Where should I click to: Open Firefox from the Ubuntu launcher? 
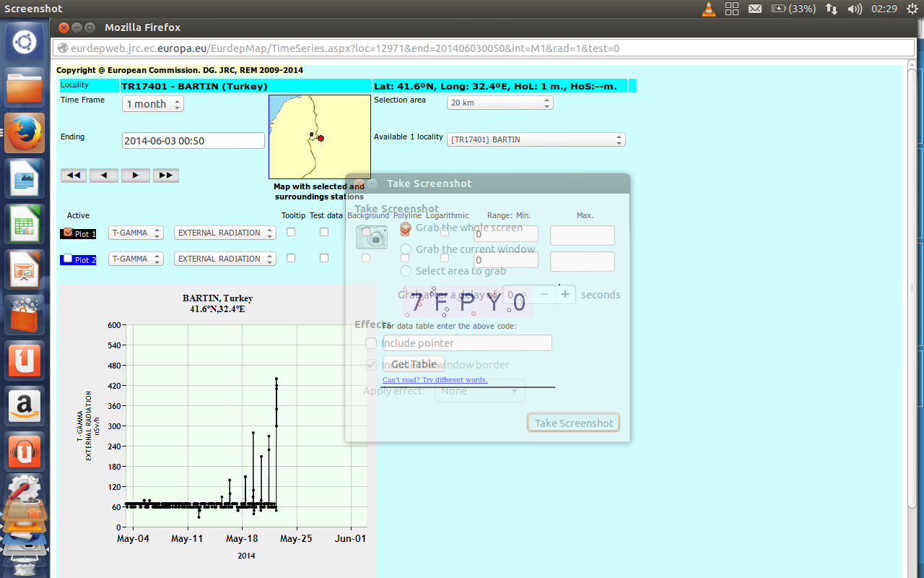click(25, 133)
